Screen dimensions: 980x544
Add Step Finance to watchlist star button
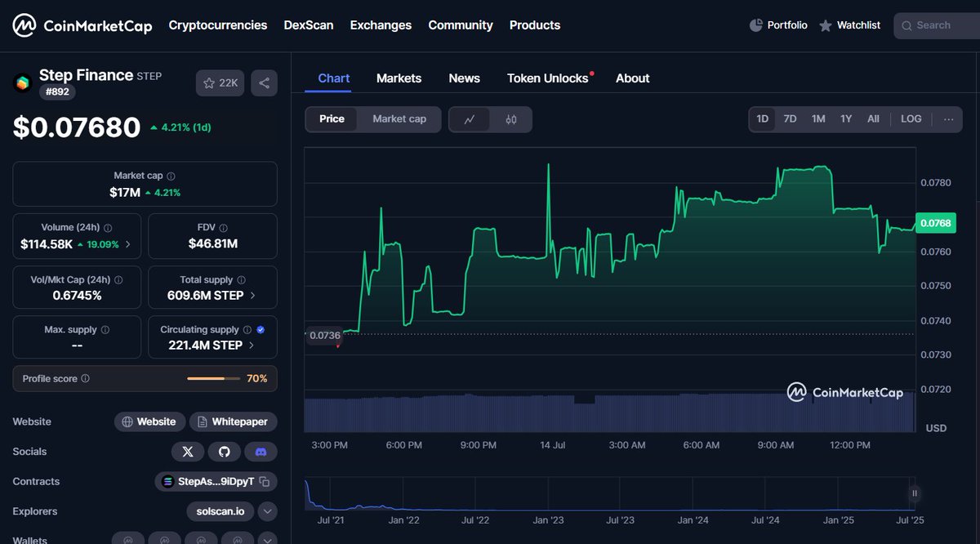click(220, 83)
